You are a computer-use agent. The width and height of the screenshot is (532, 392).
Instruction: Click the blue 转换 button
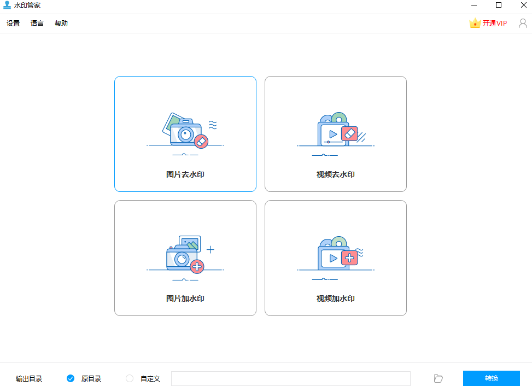[x=492, y=378]
